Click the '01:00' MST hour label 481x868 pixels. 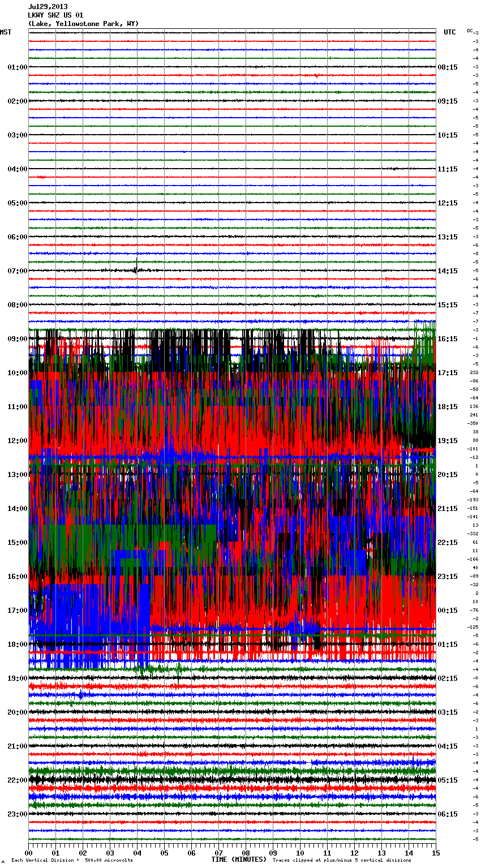17,67
